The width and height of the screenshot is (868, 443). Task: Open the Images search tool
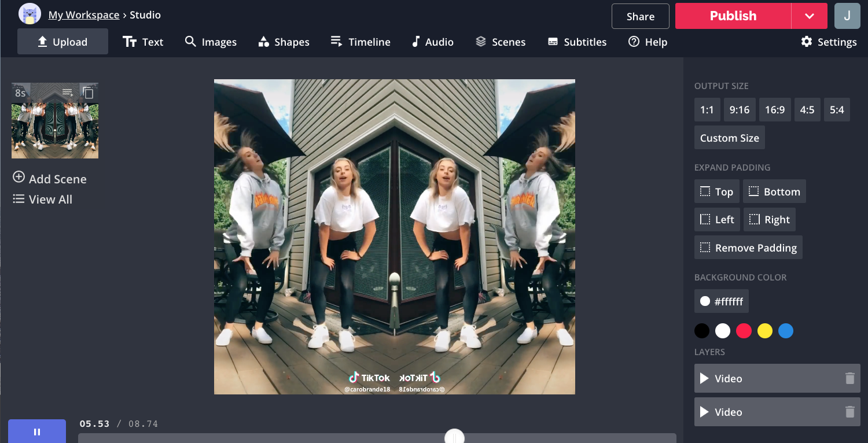click(x=211, y=42)
